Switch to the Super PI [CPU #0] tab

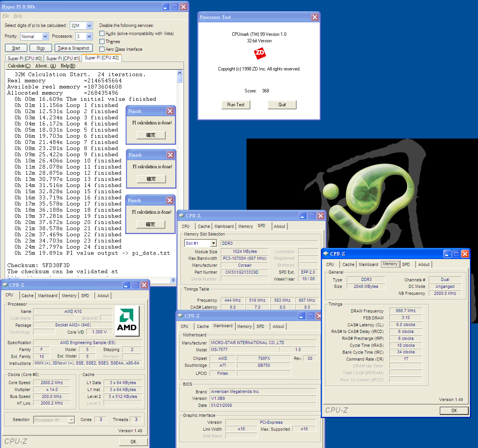[25, 59]
